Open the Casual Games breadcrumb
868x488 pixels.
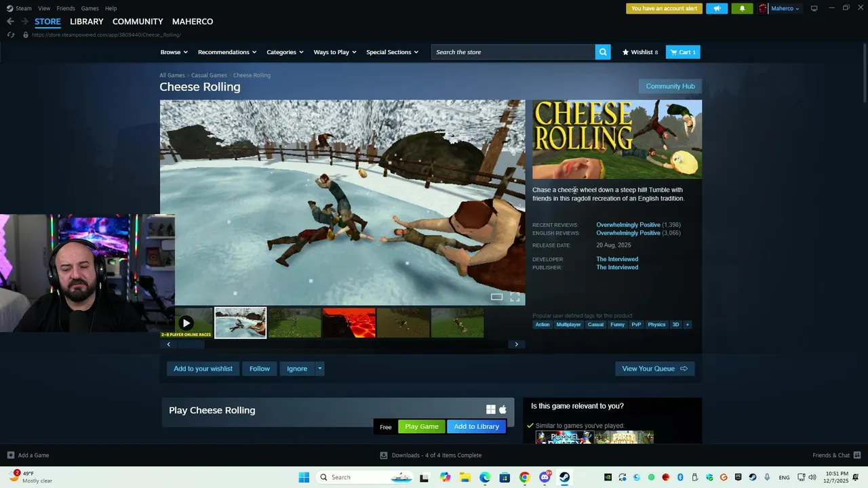209,75
